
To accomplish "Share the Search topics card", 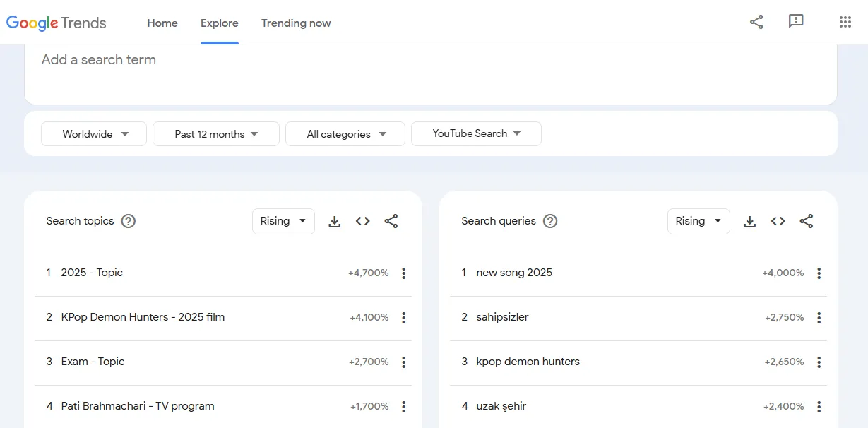I will [x=391, y=221].
